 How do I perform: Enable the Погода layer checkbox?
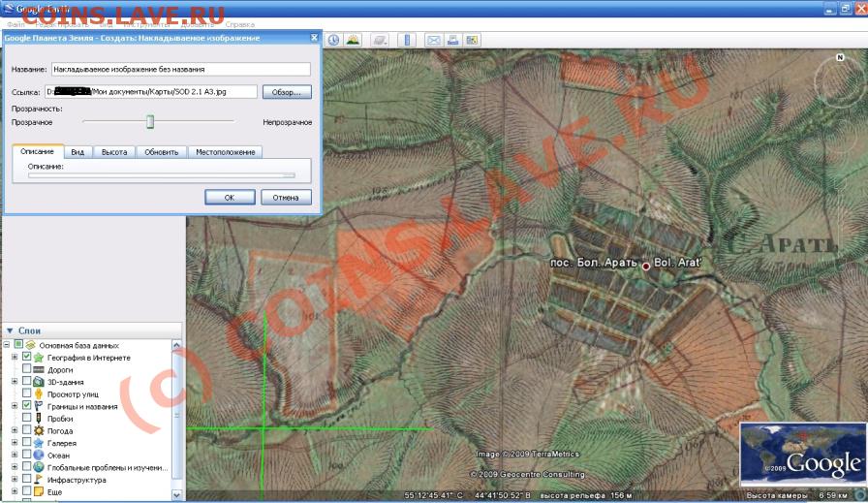click(26, 430)
